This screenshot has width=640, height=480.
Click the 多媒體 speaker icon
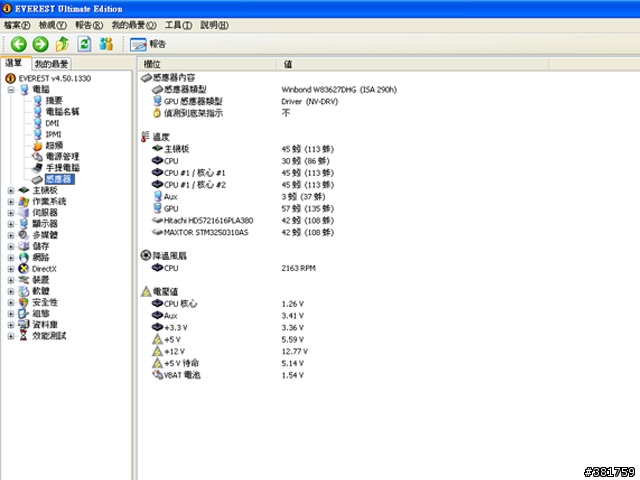pos(24,235)
